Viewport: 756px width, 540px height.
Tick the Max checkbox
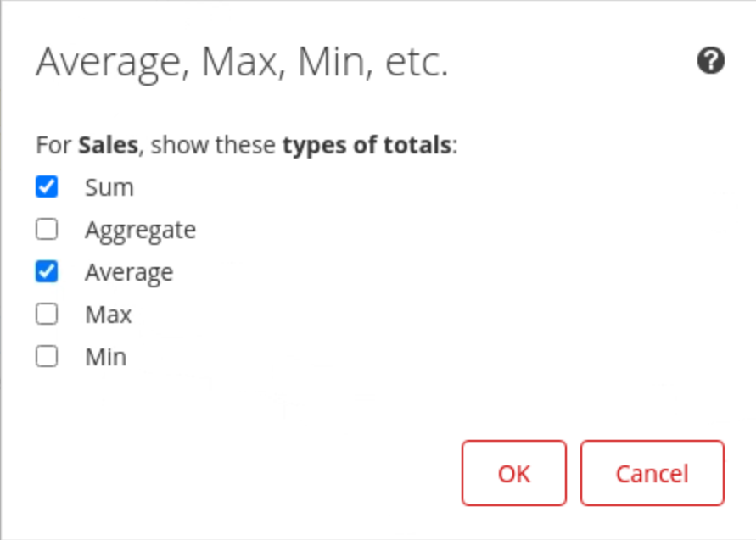47,315
